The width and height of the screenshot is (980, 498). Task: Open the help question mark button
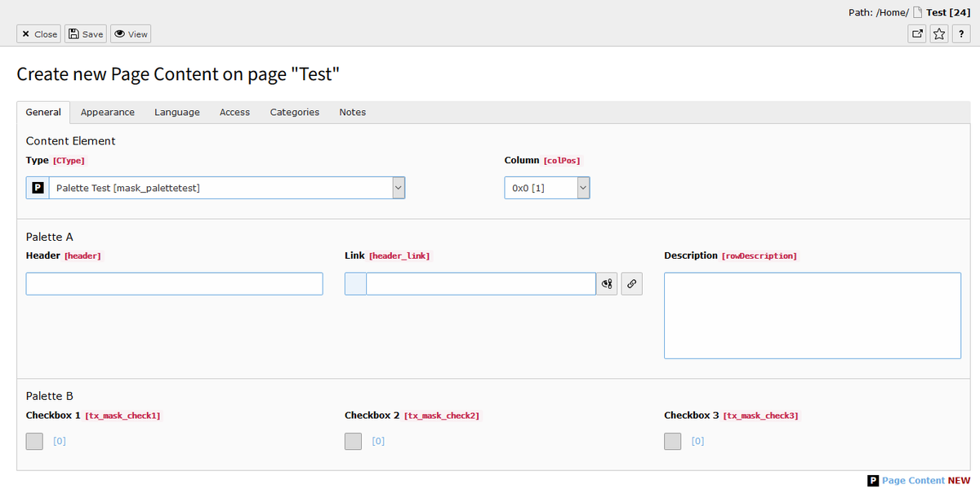961,34
